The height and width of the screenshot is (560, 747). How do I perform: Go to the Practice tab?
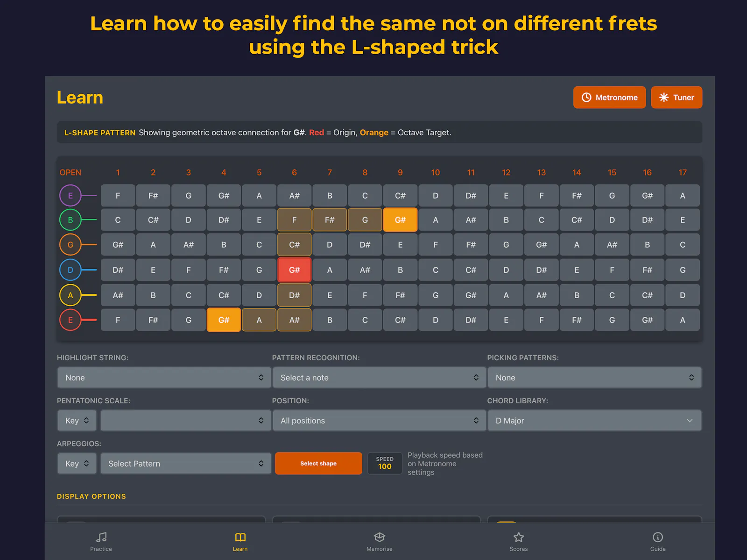point(101,542)
